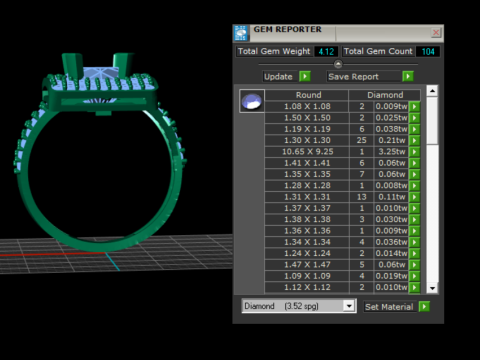The width and height of the screenshot is (480, 360).
Task: Select the 1.30 X 1.30 size cell
Action: pos(307,140)
